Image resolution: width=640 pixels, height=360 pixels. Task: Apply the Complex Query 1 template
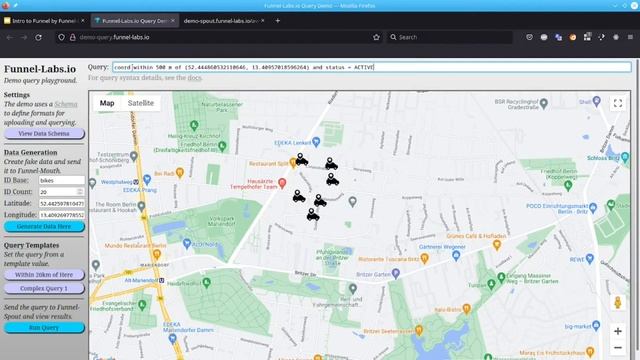[44, 288]
